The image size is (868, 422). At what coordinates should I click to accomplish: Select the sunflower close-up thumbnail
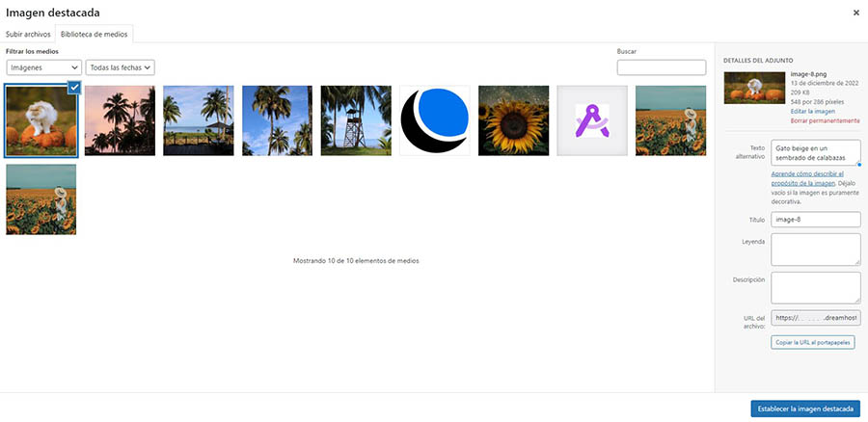tap(513, 120)
